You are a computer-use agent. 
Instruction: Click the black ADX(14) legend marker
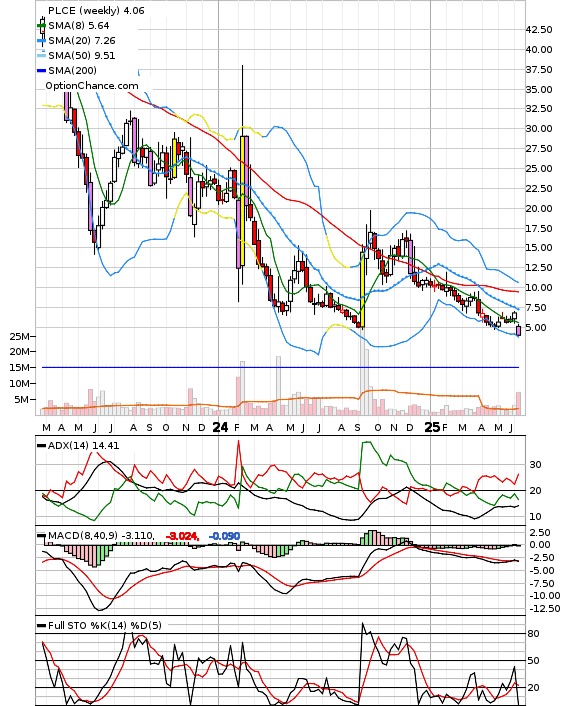(41, 446)
